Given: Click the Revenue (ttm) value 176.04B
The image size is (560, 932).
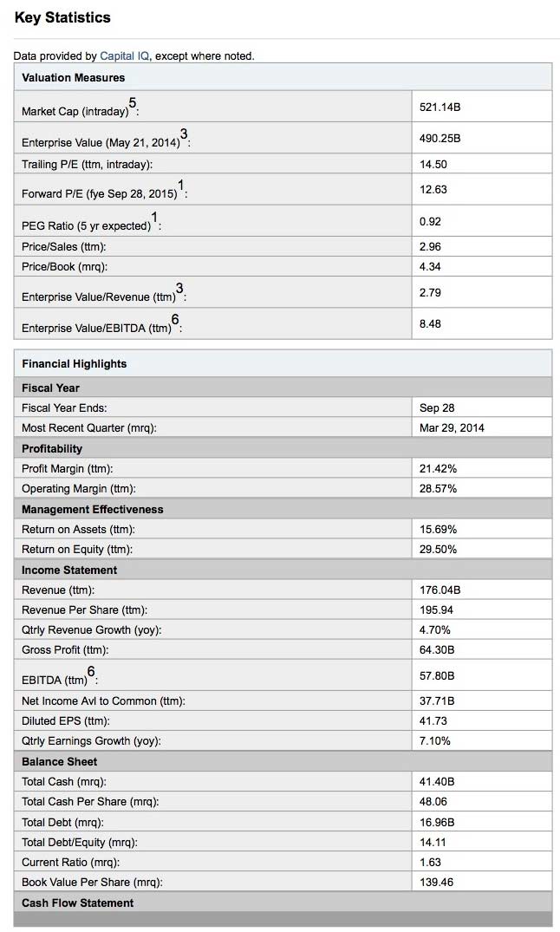Looking at the screenshot, I should (440, 590).
